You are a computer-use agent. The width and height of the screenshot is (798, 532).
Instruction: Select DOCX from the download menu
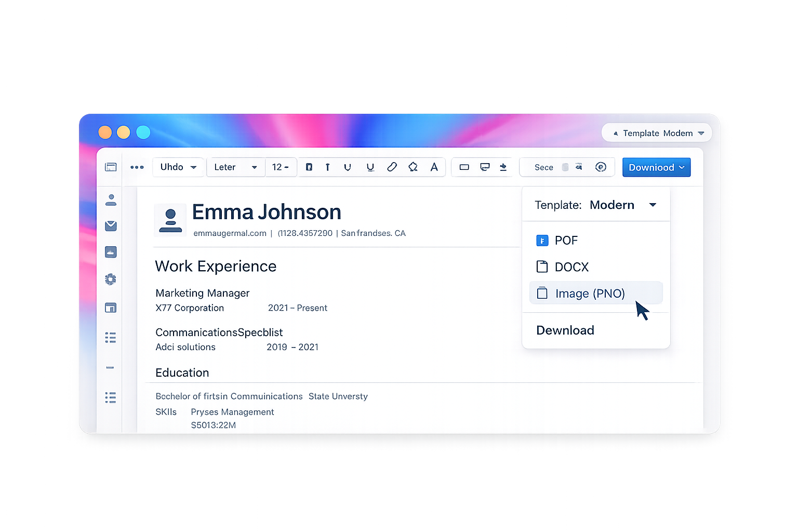pos(571,267)
